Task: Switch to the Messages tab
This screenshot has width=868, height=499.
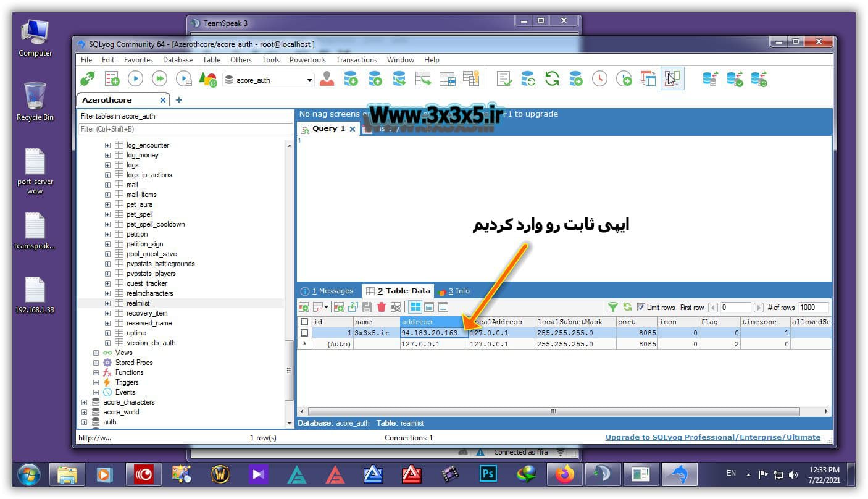Action: [x=327, y=291]
